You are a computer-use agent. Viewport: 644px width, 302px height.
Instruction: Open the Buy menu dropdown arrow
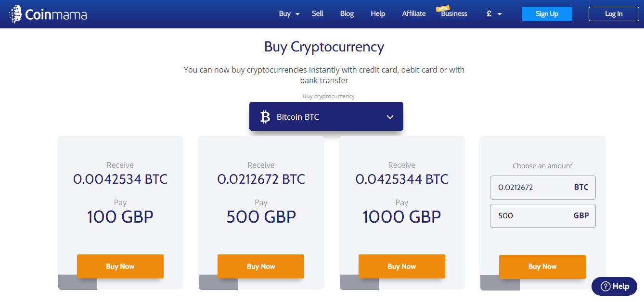pyautogui.click(x=297, y=14)
